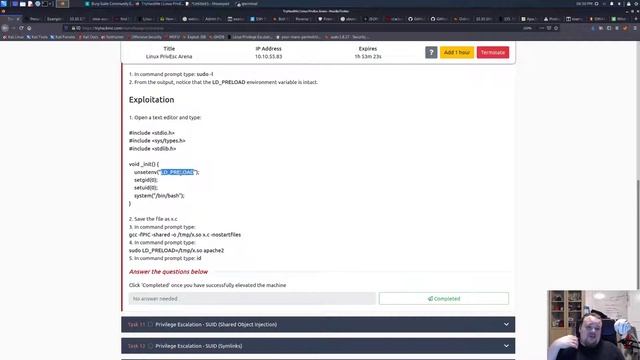Toggle Task 11 completion circle

click(150, 324)
